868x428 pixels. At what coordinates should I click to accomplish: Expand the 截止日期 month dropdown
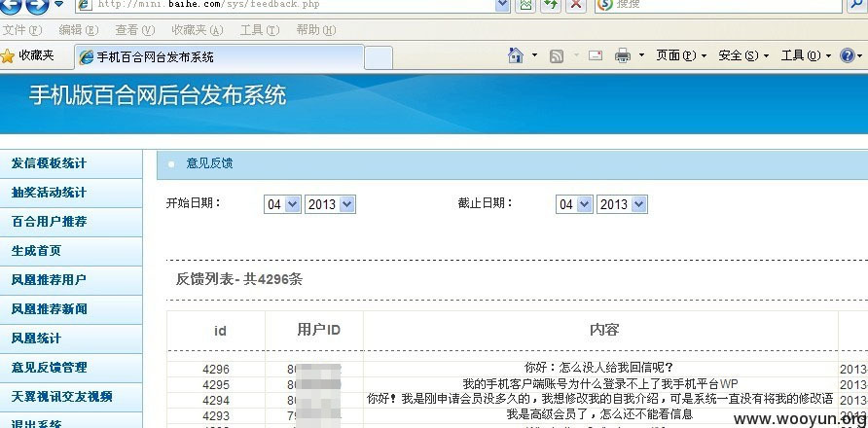[574, 204]
